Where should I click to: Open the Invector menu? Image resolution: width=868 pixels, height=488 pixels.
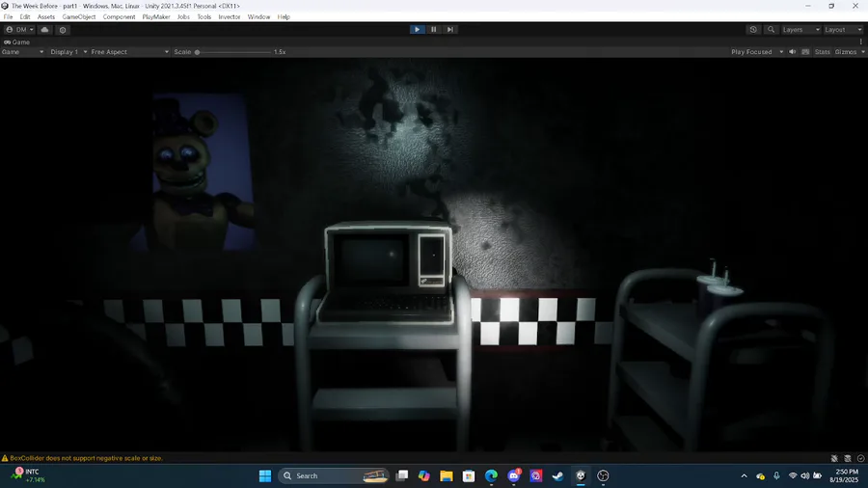click(x=230, y=16)
